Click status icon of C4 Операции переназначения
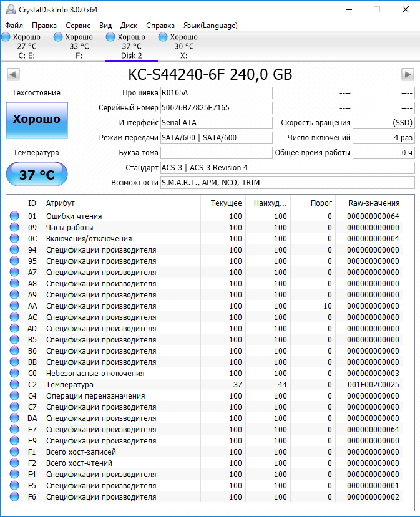The image size is (420, 517). 14,395
